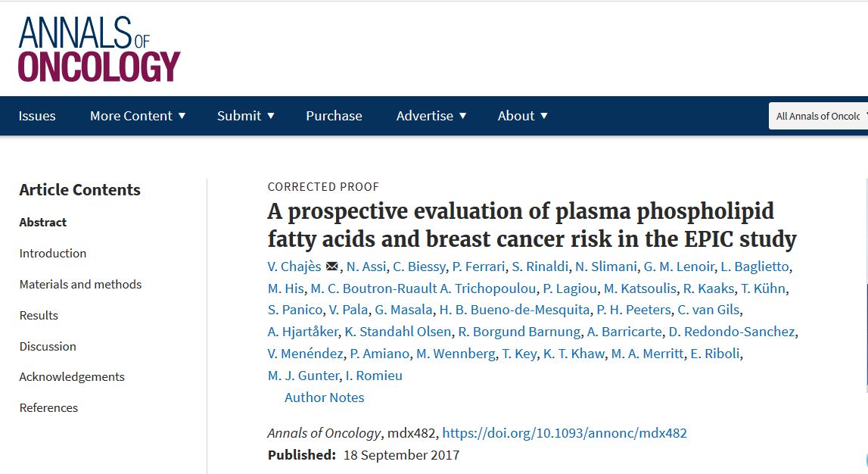868x474 pixels.
Task: Expand the Advertise dropdown
Action: pos(431,116)
